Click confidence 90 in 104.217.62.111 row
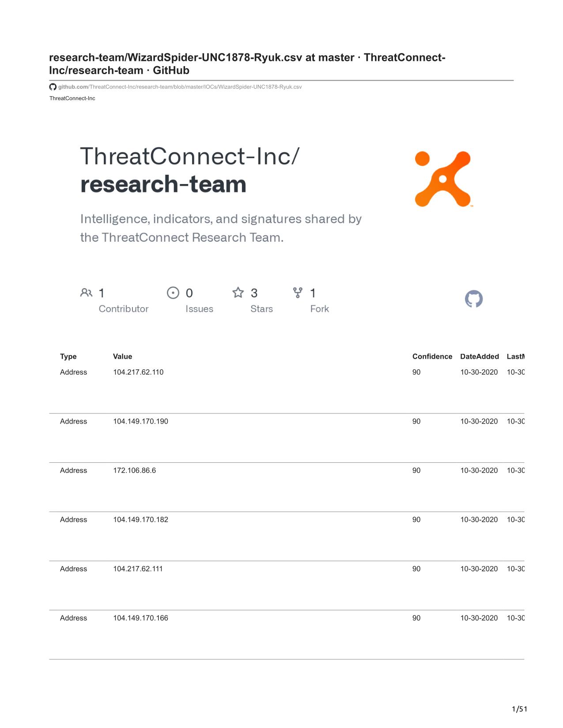Image resolution: width=563 pixels, height=728 pixels. click(416, 569)
